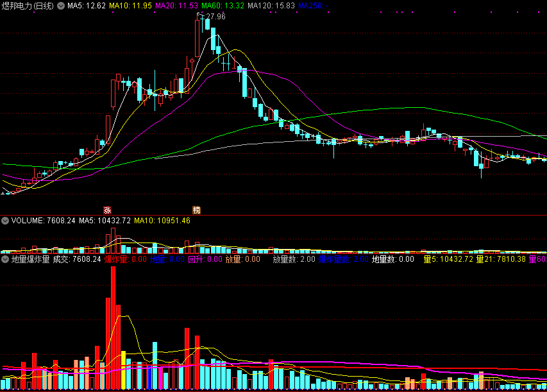Click the 回升: 0.00 label
The width and height of the screenshot is (547, 392).
tap(205, 259)
